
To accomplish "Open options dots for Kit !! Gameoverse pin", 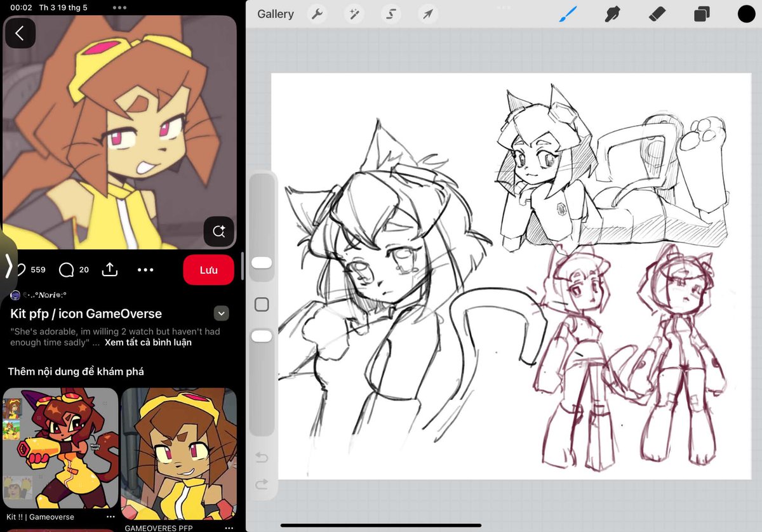I will tap(110, 517).
